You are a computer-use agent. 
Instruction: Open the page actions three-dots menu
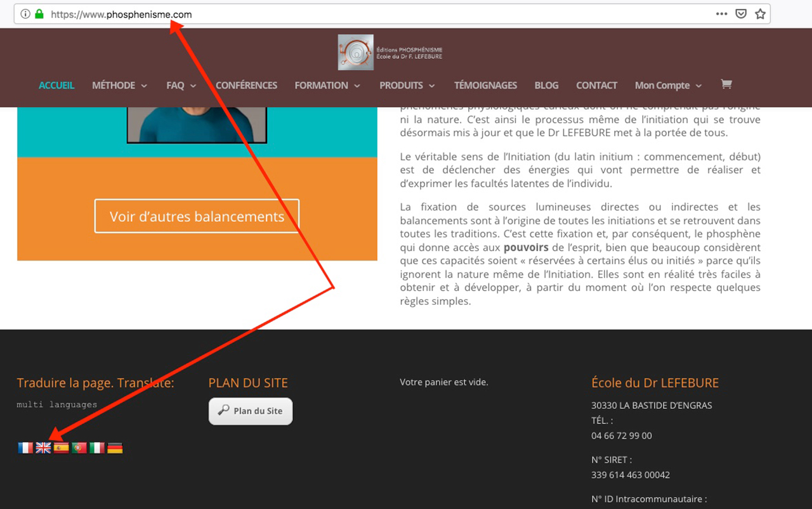click(721, 14)
